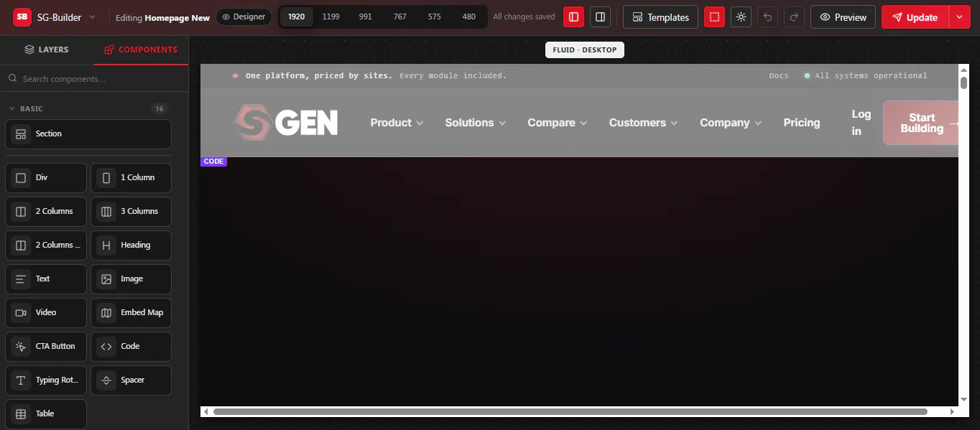Select the Video component icon
This screenshot has width=980, height=430.
21,312
